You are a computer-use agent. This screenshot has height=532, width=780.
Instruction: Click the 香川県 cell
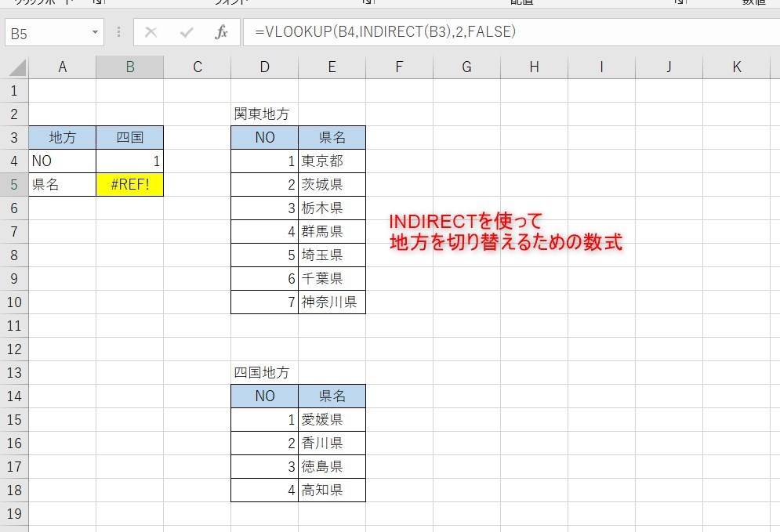coord(332,443)
